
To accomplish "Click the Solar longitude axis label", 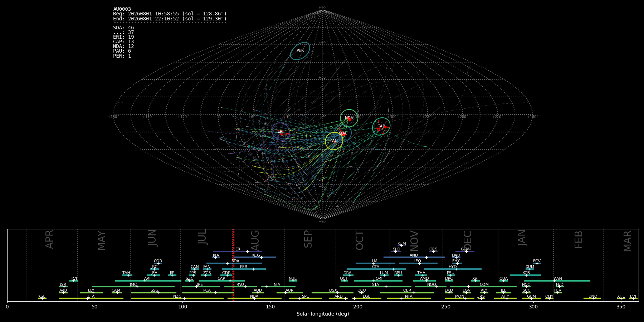I will [323, 314].
